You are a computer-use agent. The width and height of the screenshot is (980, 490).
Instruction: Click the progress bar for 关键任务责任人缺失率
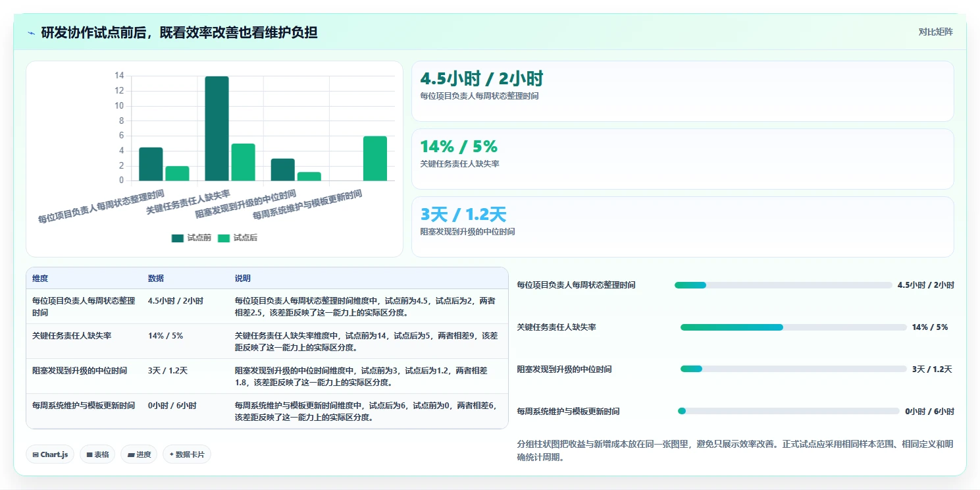(x=794, y=327)
